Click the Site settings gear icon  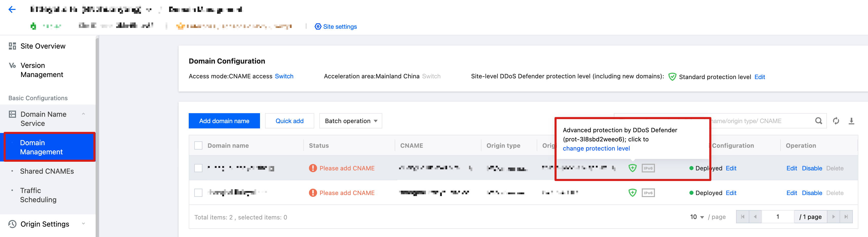pyautogui.click(x=317, y=26)
